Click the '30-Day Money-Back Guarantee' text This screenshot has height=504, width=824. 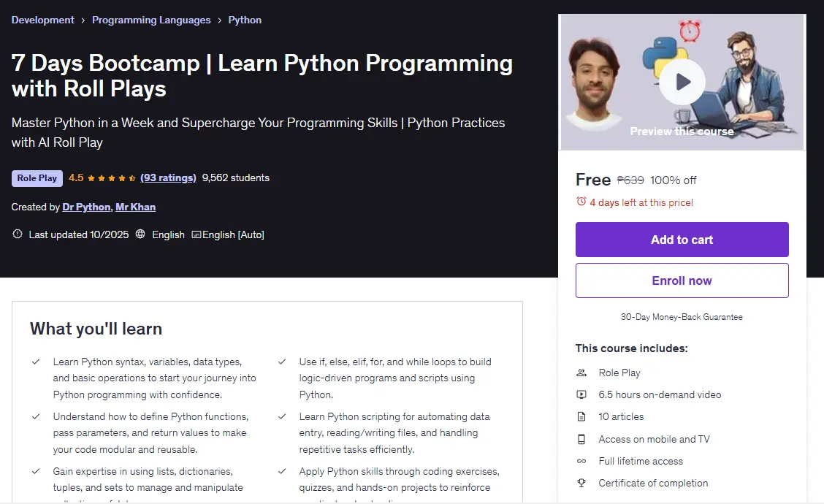[682, 317]
